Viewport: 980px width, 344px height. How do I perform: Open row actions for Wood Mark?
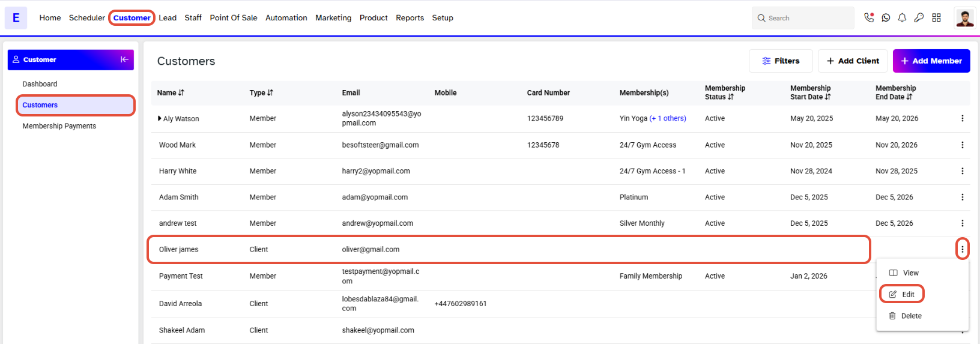[x=962, y=145]
